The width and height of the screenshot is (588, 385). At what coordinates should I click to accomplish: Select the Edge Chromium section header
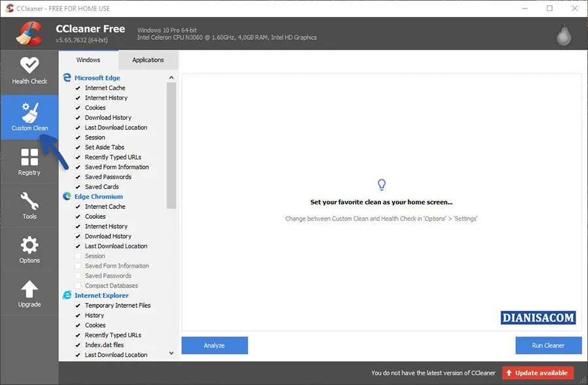[98, 196]
